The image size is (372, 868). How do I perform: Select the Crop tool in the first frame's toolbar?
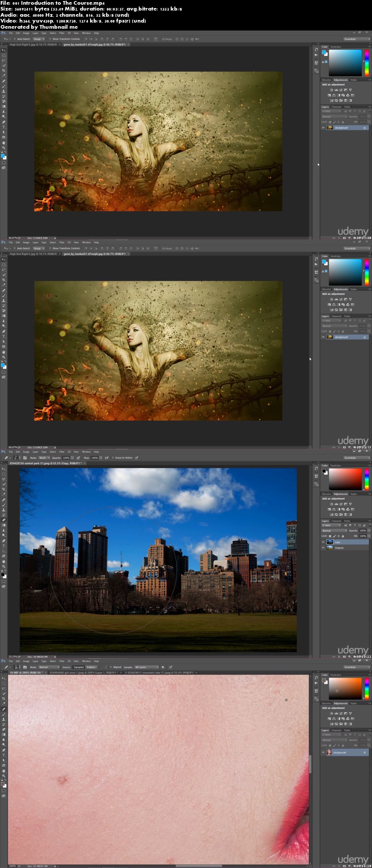coord(4,71)
